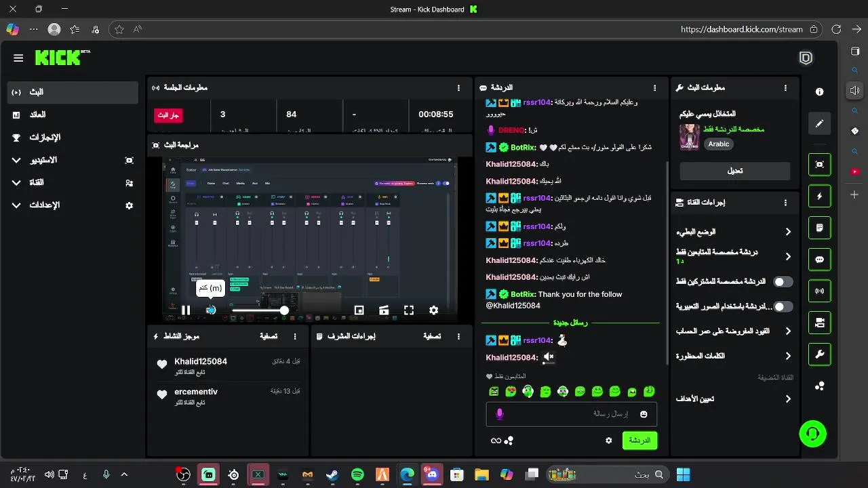Open picture-in-picture for stream preview
The image size is (868, 488).
pos(359,310)
